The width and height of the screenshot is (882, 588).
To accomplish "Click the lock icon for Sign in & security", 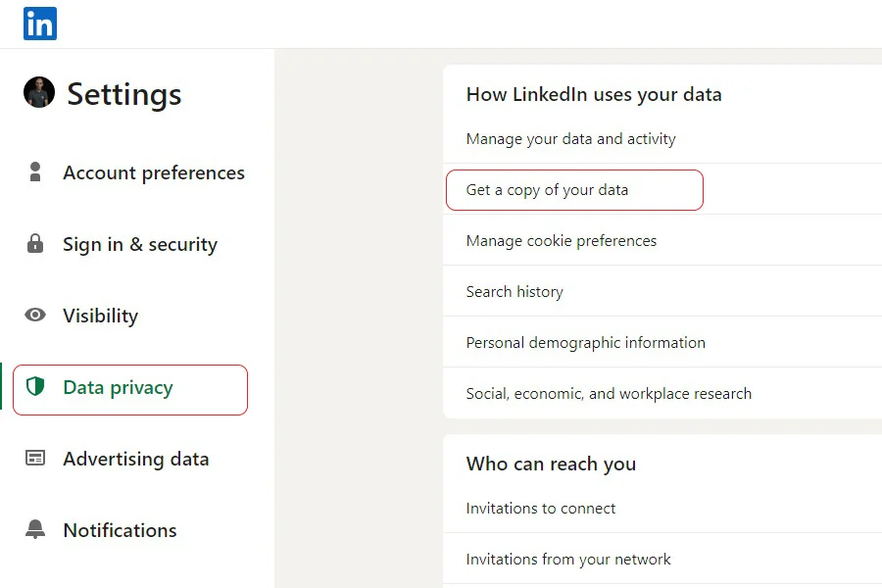I will click(35, 243).
